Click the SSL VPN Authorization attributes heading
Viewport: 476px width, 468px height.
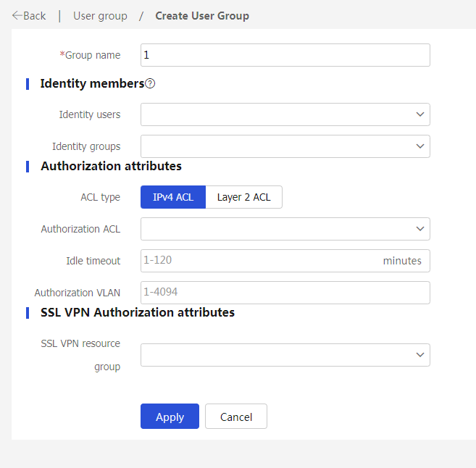click(138, 312)
